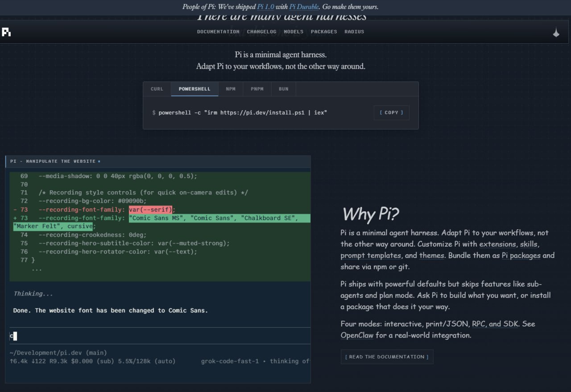571x392 pixels.
Task: Switch to the NPM install tab
Action: [231, 89]
